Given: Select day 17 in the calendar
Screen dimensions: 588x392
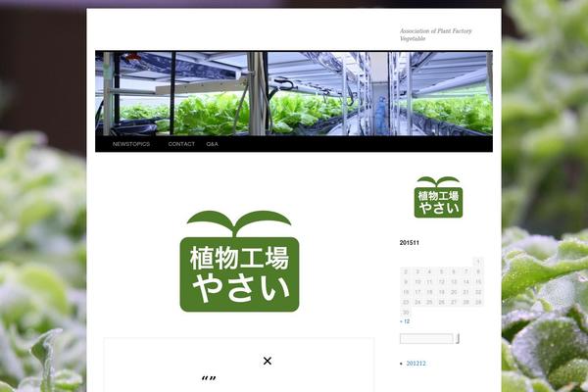Looking at the screenshot, I should 417,292.
